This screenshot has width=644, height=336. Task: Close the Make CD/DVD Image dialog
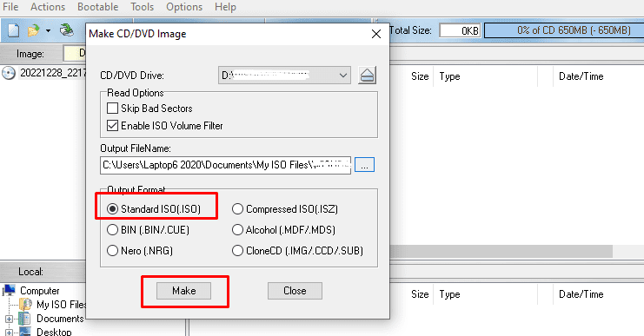376,34
